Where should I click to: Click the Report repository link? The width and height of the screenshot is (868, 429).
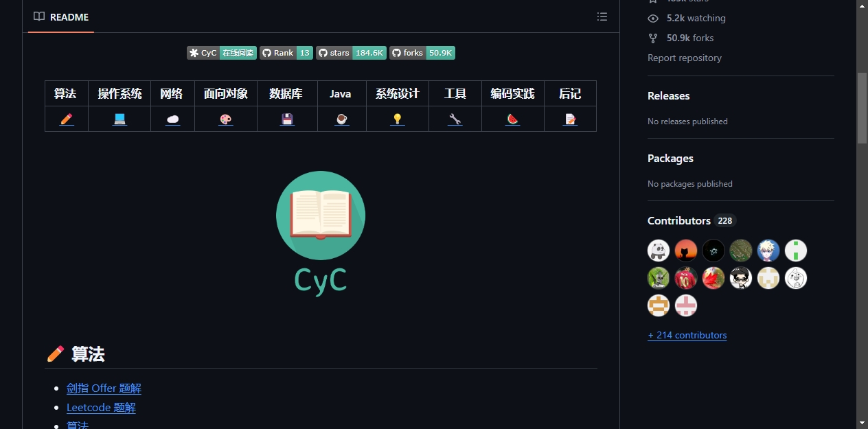point(685,58)
